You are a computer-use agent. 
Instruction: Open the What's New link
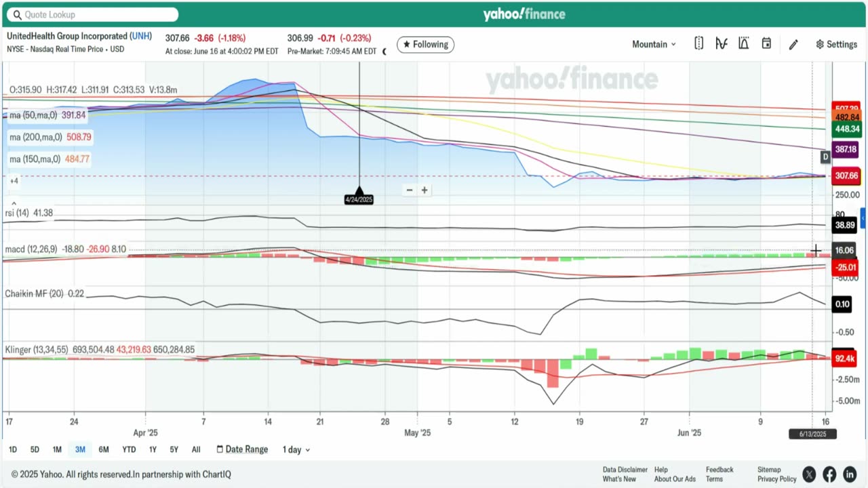[x=620, y=479]
